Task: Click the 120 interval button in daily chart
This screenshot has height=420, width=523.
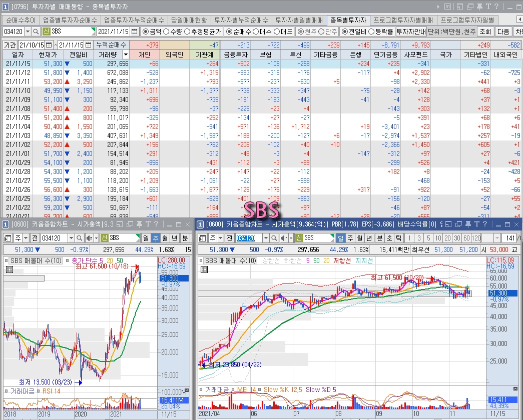Action: coord(476,238)
